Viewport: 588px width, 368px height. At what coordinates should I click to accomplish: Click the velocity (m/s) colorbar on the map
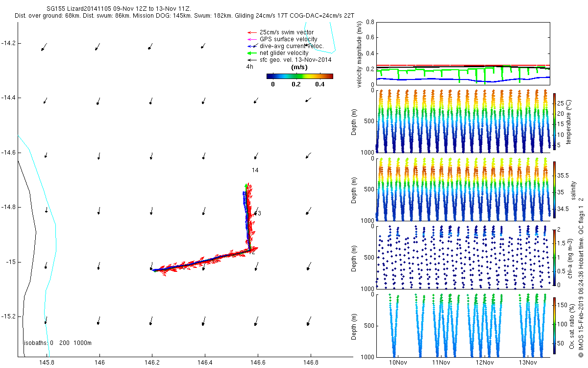300,76
